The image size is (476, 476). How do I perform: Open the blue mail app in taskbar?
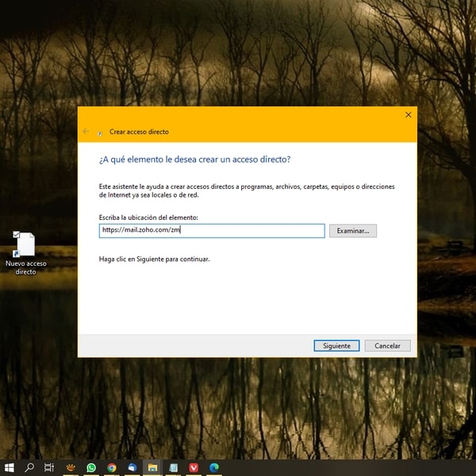132,467
